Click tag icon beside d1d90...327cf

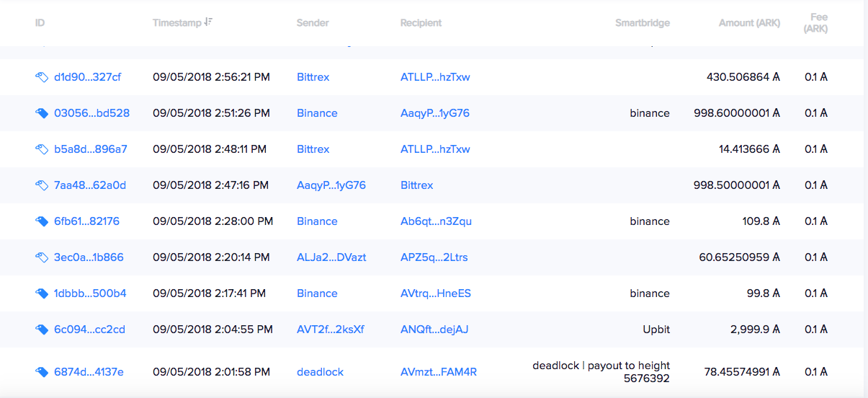click(x=42, y=77)
